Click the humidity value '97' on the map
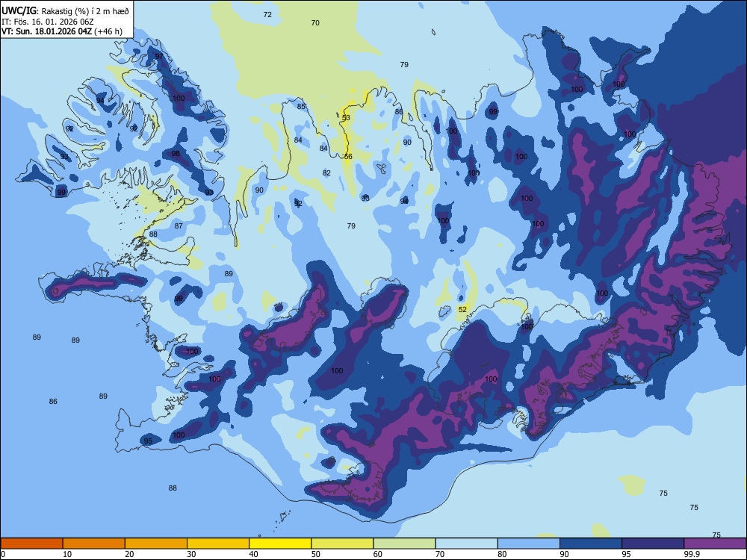Viewport: 747px width, 560px height. pos(159,56)
